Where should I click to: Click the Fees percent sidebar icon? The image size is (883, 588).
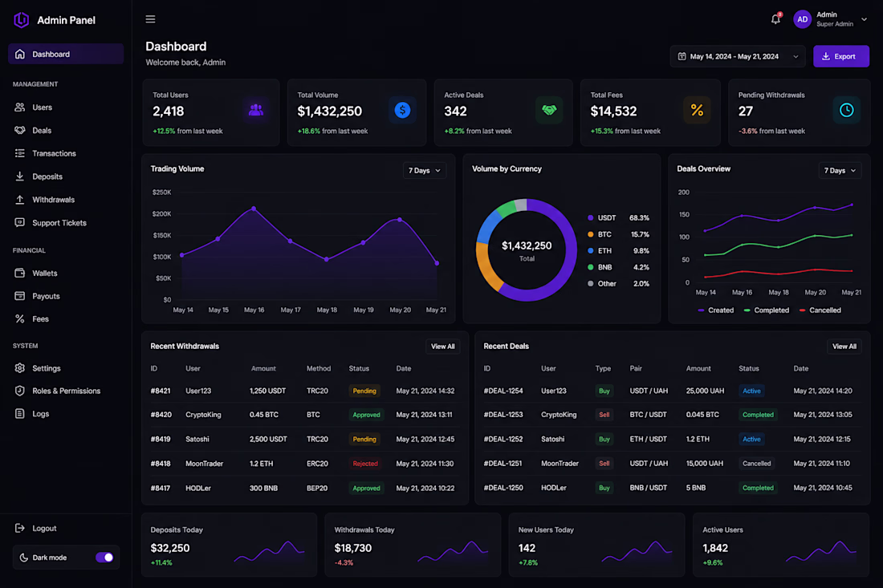[20, 318]
